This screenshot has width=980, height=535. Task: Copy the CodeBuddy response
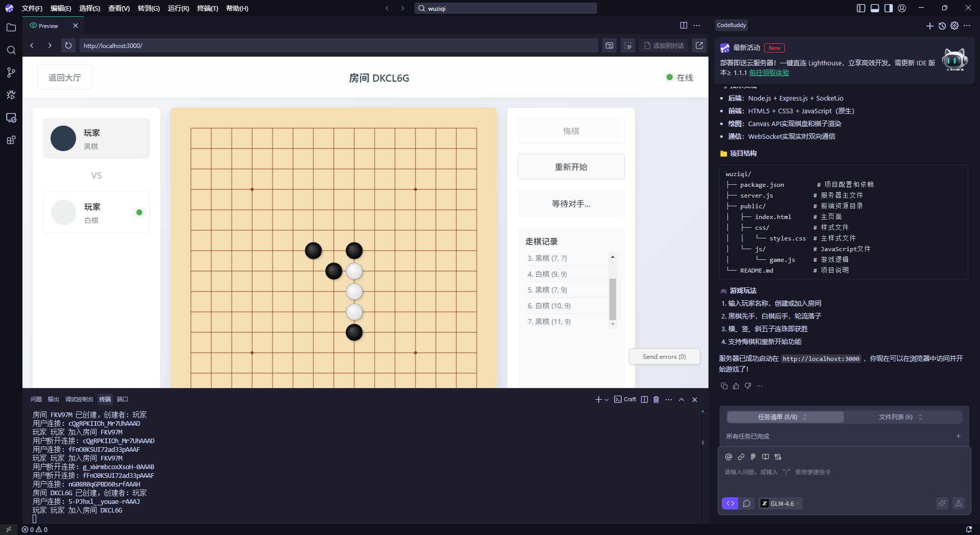click(x=724, y=386)
